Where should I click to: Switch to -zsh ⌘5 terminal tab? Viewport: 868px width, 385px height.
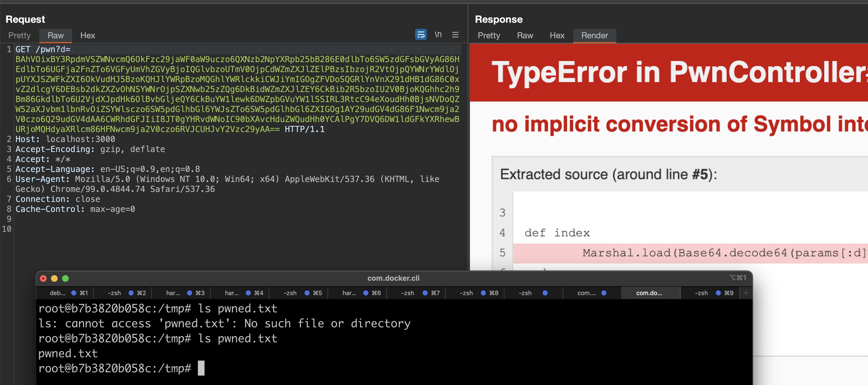pyautogui.click(x=290, y=293)
